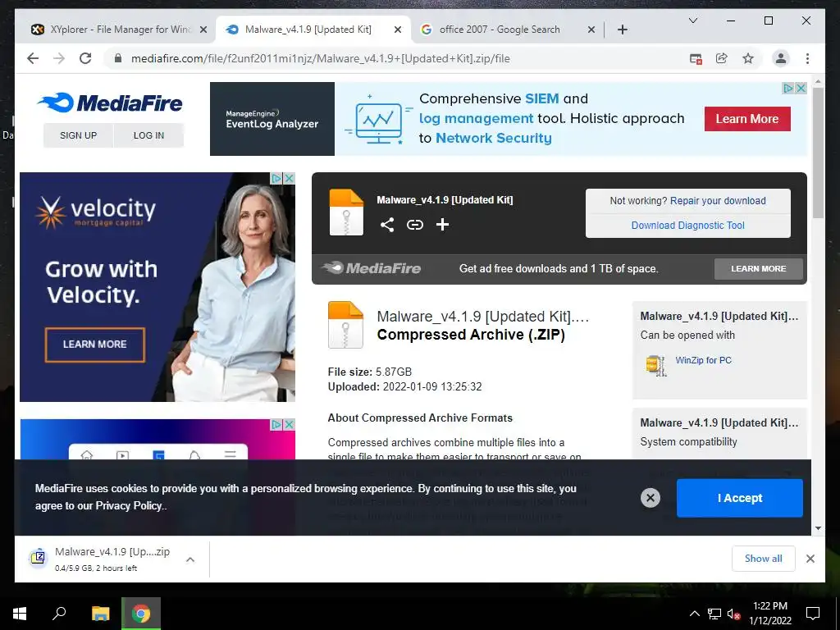
Task: Click network tray icon
Action: 714,614
